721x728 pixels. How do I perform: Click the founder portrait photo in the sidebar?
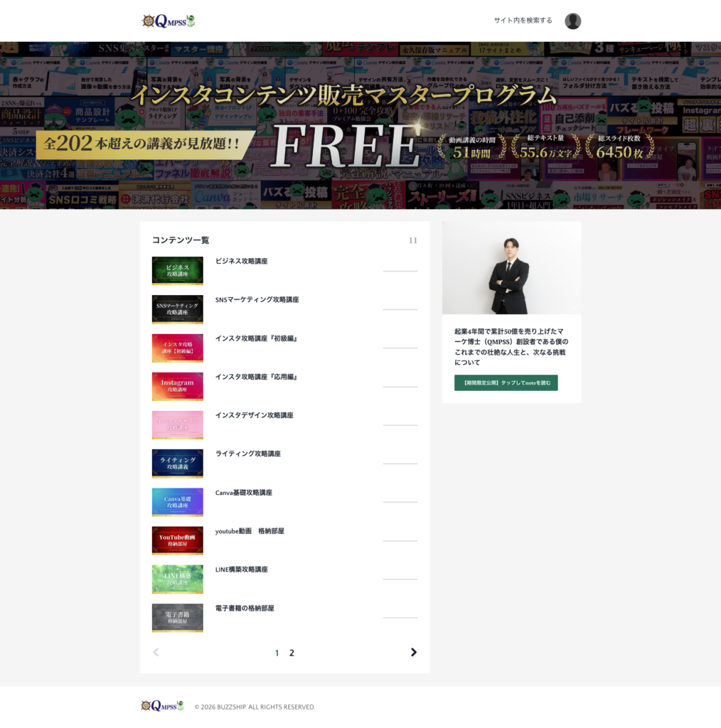point(512,268)
